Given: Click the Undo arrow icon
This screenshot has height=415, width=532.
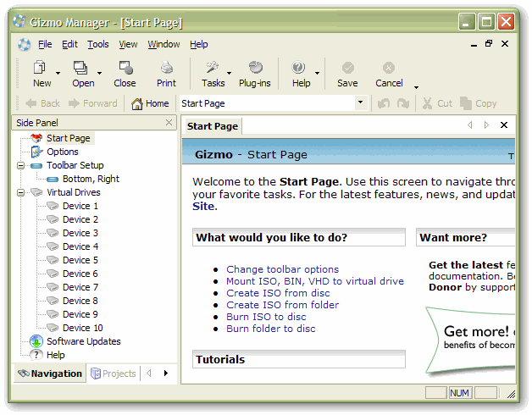Looking at the screenshot, I should click(x=384, y=103).
